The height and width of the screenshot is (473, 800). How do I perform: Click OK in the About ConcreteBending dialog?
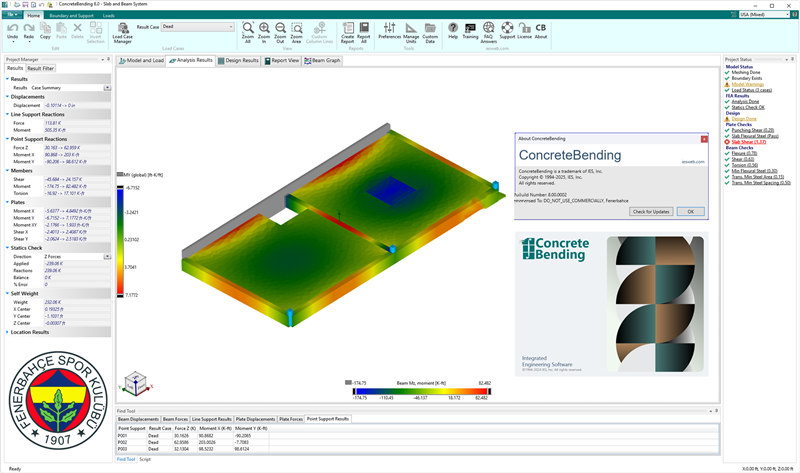point(690,211)
